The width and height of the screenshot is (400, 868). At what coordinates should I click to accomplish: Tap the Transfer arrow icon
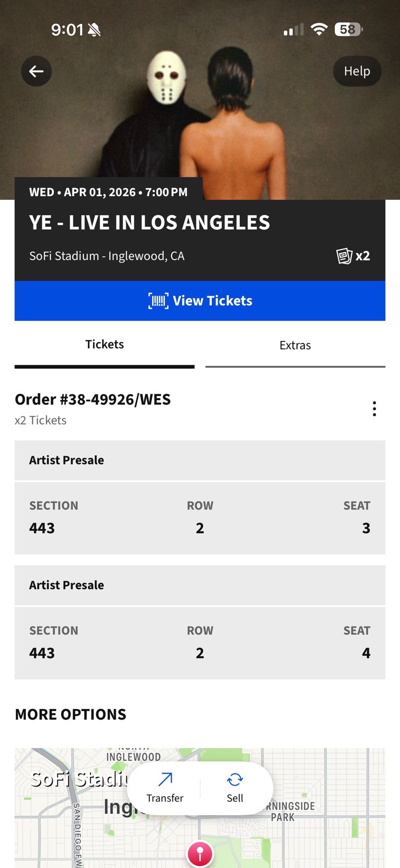(x=165, y=779)
